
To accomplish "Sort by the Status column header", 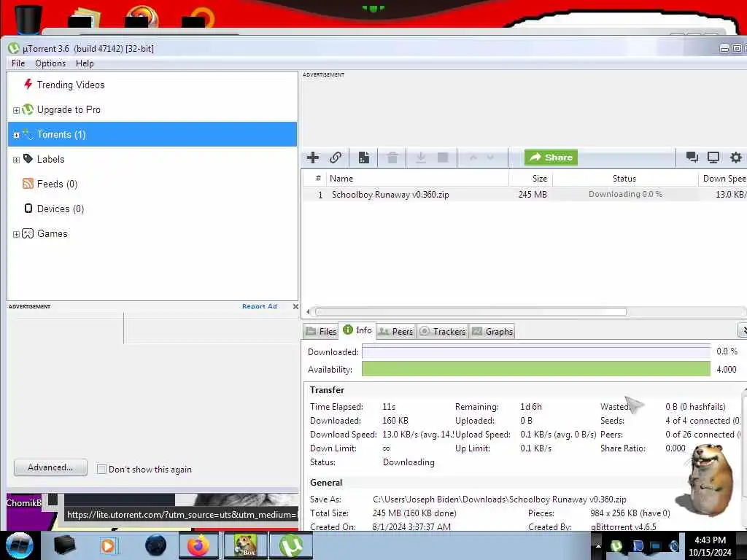I will click(624, 179).
